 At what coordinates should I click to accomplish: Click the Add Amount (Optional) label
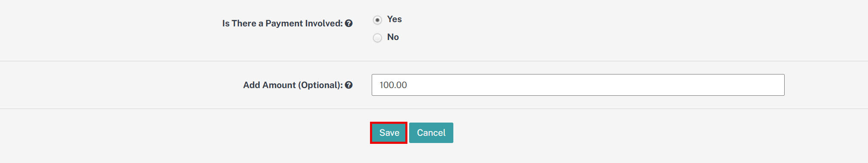point(293,85)
